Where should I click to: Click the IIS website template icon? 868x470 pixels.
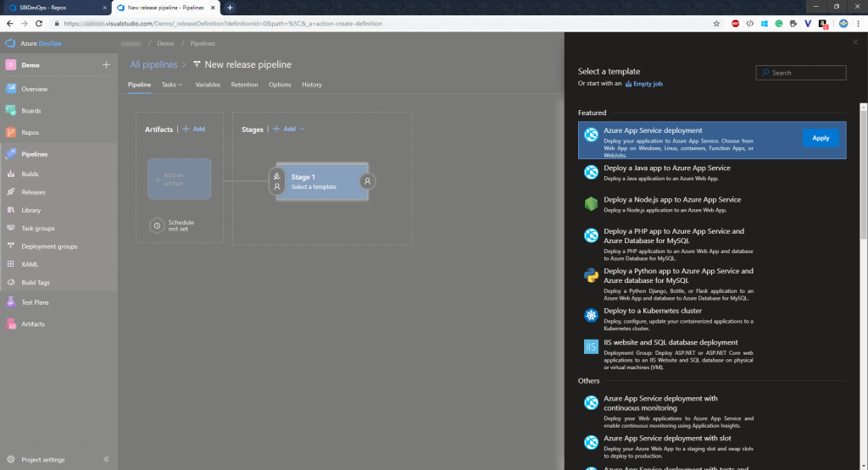pos(591,346)
